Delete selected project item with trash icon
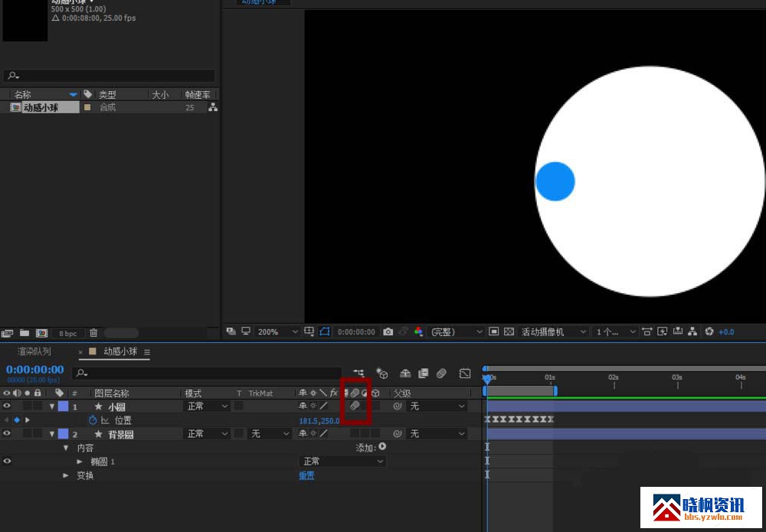766x532 pixels. (x=93, y=333)
